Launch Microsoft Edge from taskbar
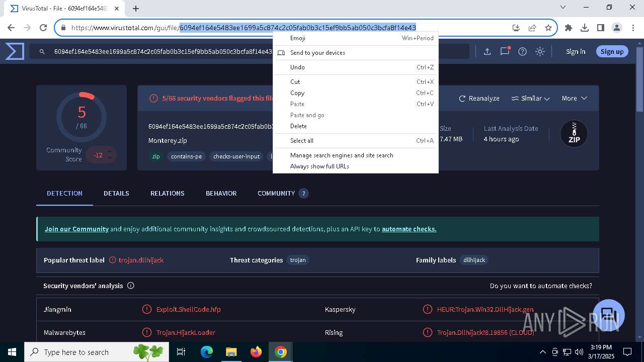 click(x=207, y=352)
